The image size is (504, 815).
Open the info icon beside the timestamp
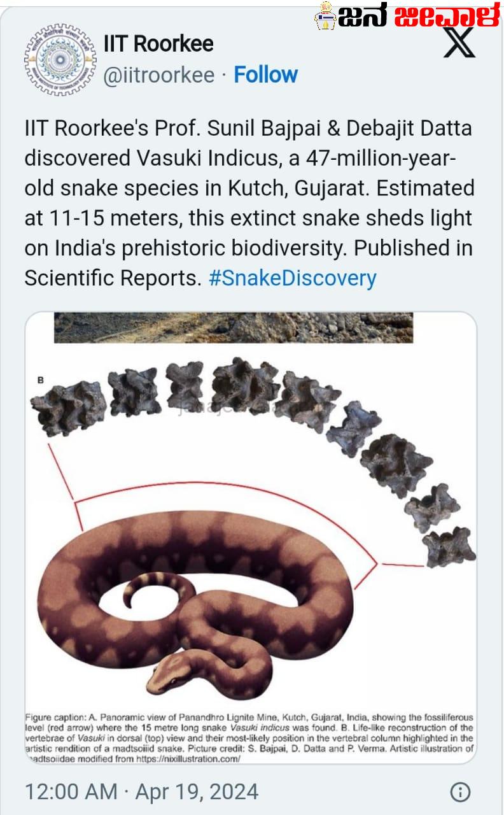tap(460, 792)
